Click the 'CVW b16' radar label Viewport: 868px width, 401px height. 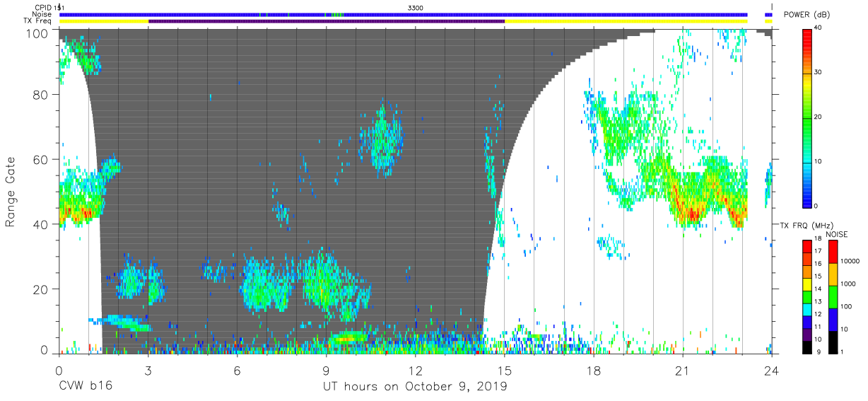[86, 386]
